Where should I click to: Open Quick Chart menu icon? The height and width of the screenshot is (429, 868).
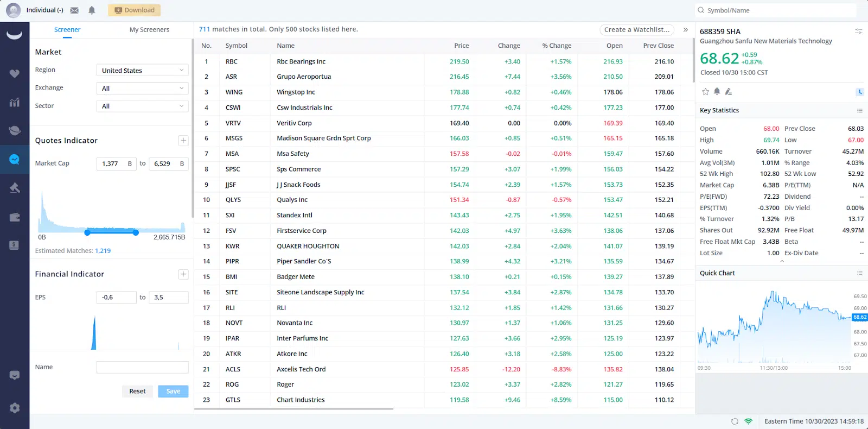click(860, 273)
